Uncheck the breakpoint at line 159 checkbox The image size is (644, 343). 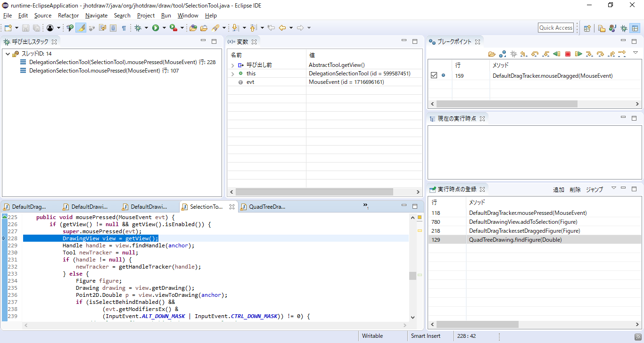pos(434,75)
